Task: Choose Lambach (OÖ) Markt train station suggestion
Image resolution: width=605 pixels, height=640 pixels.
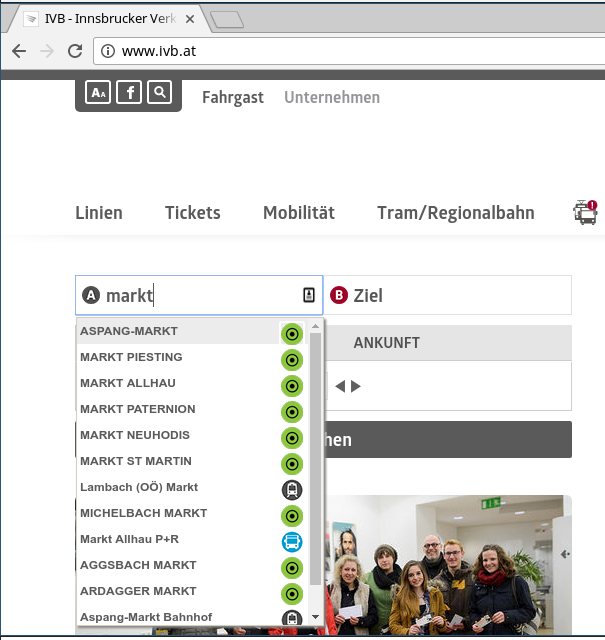Action: [191, 487]
